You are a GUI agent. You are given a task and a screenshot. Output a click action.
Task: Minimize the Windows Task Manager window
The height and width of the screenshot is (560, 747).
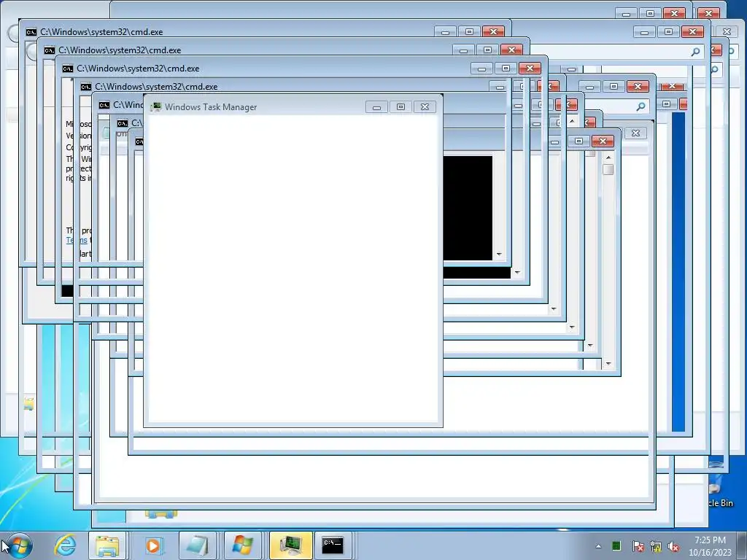(377, 107)
